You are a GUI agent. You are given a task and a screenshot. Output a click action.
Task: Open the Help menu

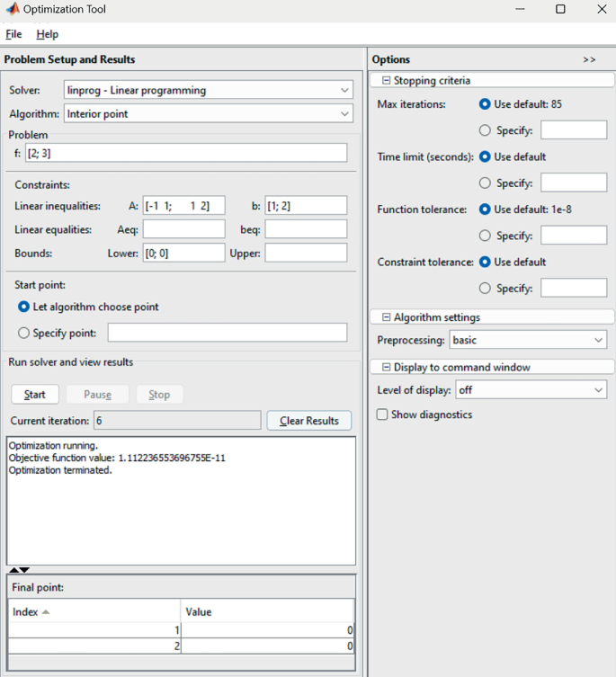click(47, 34)
